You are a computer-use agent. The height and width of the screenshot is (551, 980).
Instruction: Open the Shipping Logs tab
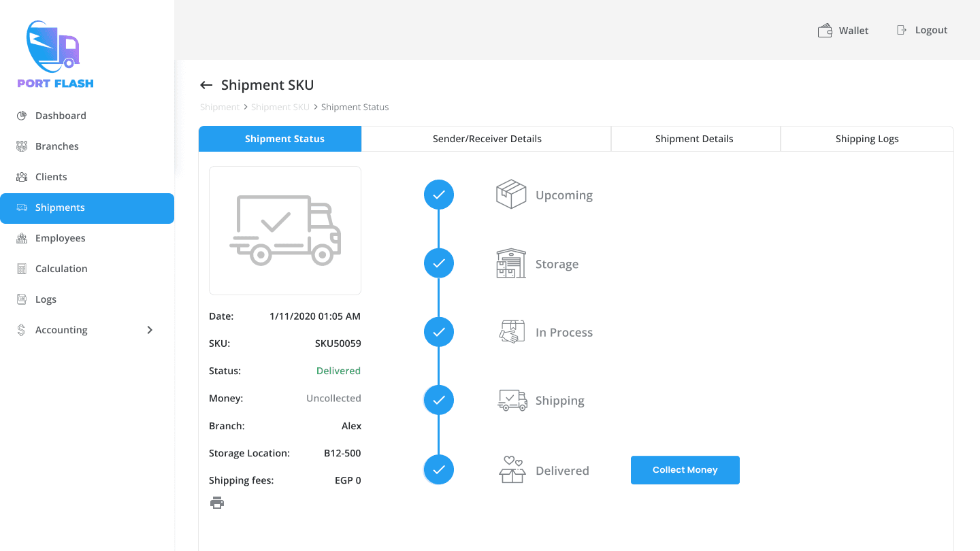point(866,139)
